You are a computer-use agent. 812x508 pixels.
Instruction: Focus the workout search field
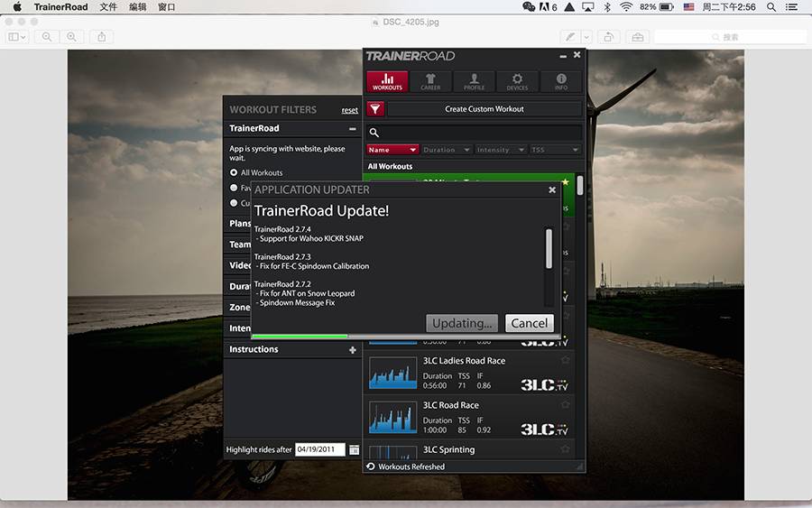click(475, 132)
